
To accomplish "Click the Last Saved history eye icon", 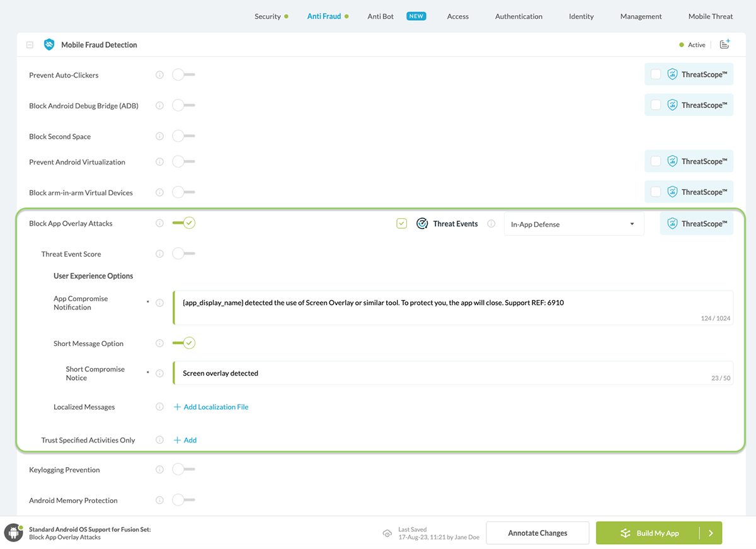I will 387,533.
